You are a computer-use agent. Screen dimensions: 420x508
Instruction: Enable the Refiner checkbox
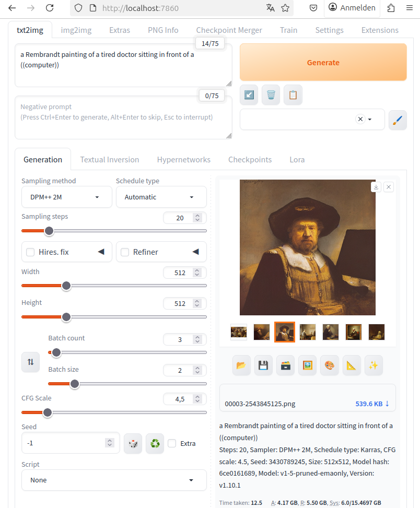125,252
